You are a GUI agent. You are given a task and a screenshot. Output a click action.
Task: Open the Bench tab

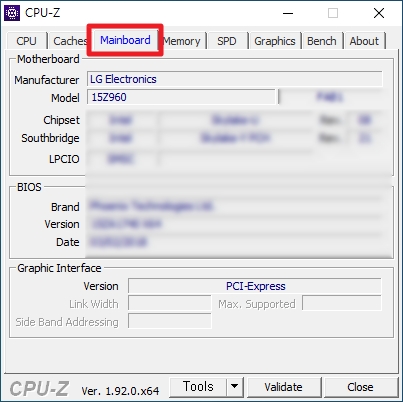click(322, 41)
